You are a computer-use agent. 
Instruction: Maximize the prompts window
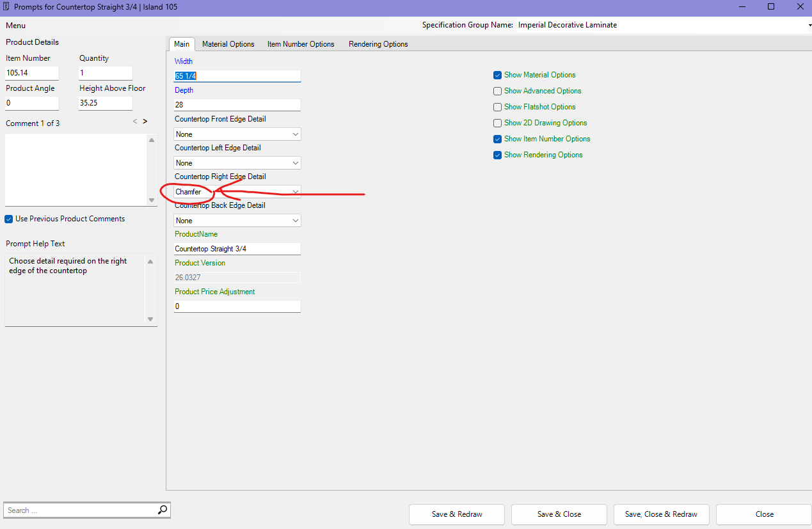[x=771, y=6]
